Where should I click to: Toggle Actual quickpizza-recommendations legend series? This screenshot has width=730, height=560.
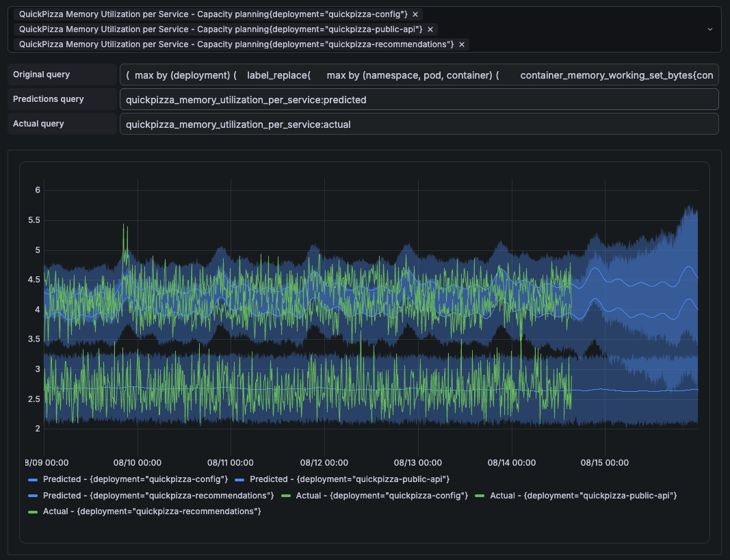[x=152, y=511]
